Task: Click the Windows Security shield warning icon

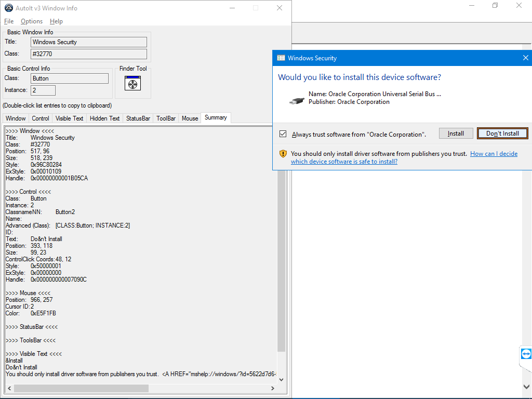Action: tap(283, 154)
